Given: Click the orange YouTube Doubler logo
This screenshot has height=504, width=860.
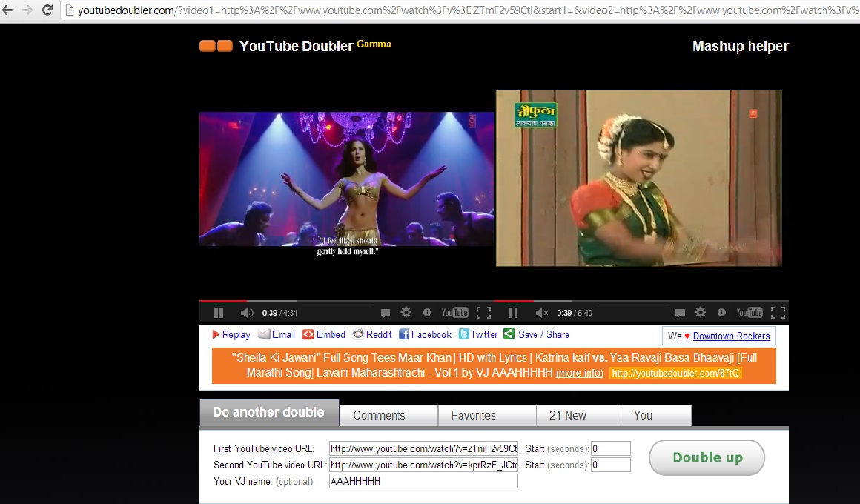Looking at the screenshot, I should [216, 45].
